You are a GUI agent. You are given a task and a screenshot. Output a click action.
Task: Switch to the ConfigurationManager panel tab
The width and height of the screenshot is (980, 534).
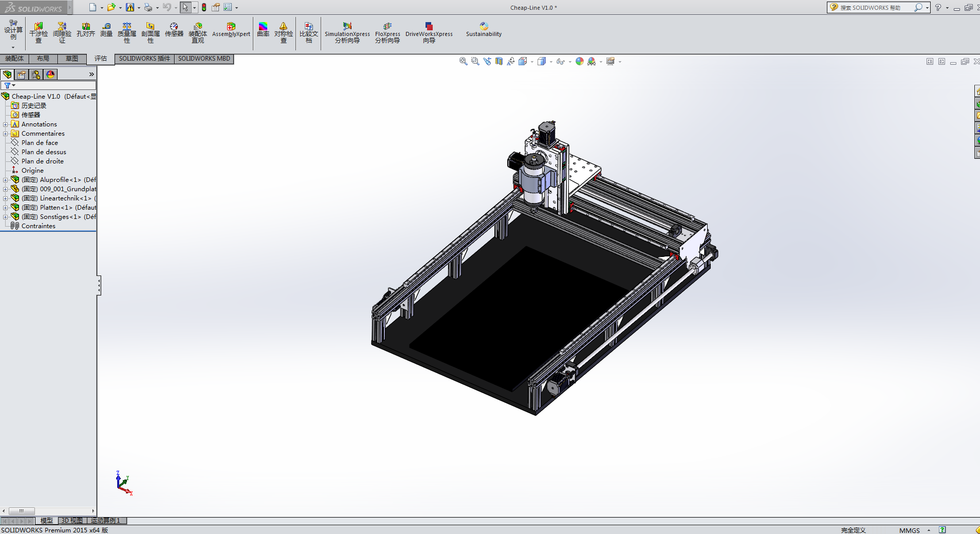point(36,75)
